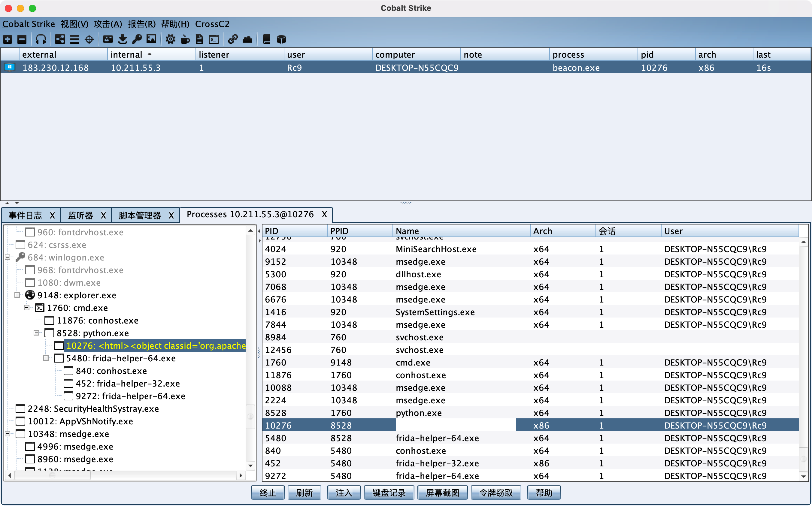The image size is (812, 506).
Task: Click the gear executable generator icon
Action: point(171,40)
